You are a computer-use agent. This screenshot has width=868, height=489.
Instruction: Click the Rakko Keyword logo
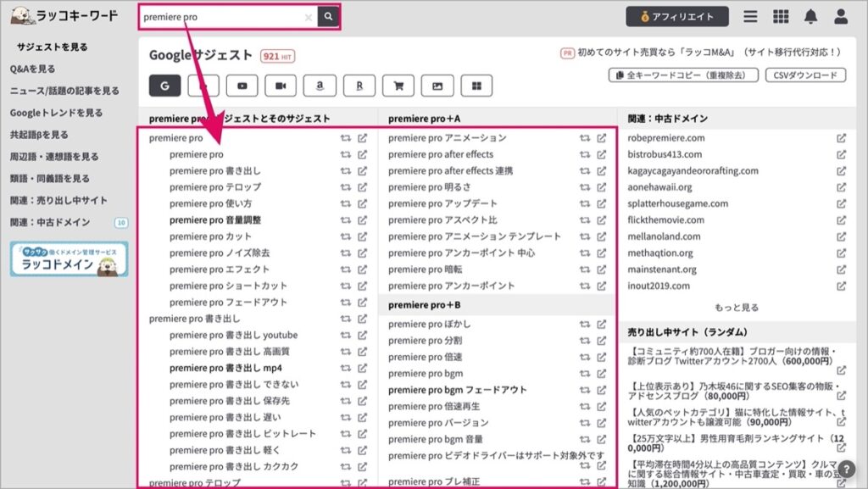point(64,15)
